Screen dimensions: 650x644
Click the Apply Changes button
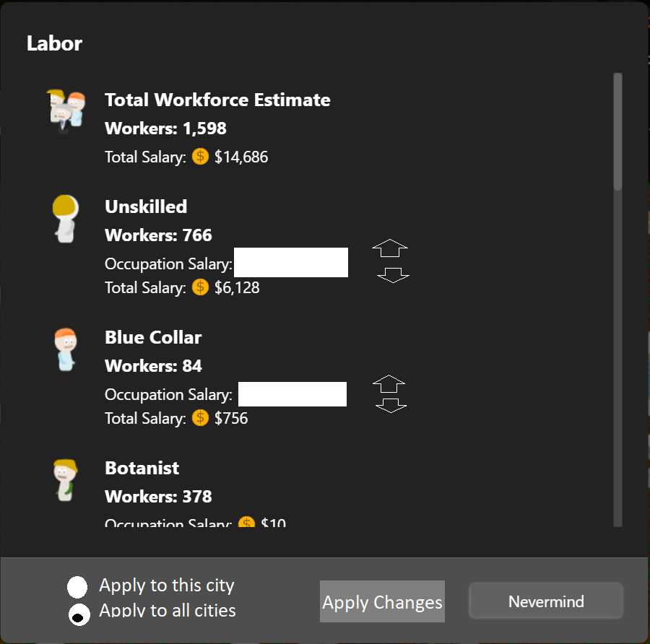[x=382, y=601]
